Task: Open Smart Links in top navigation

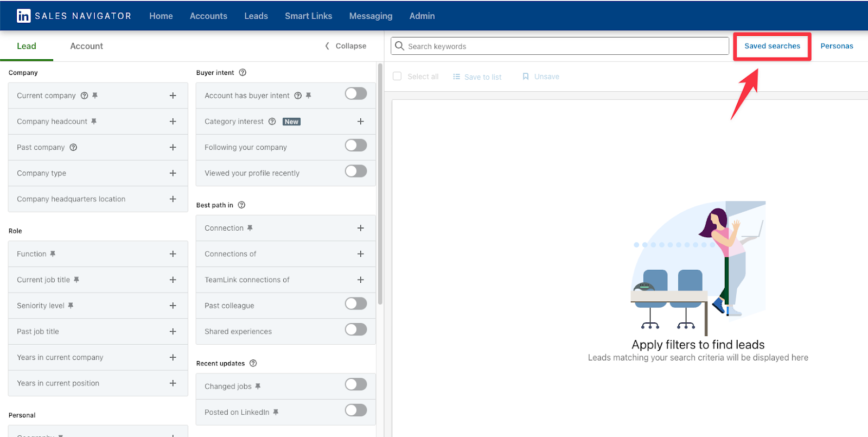Action: tap(309, 16)
